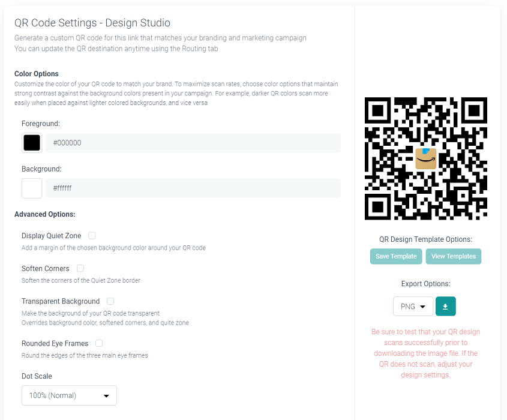Viewport: 507px width, 420px height.
Task: Click the Amazon logo in QR code
Action: coord(426,158)
